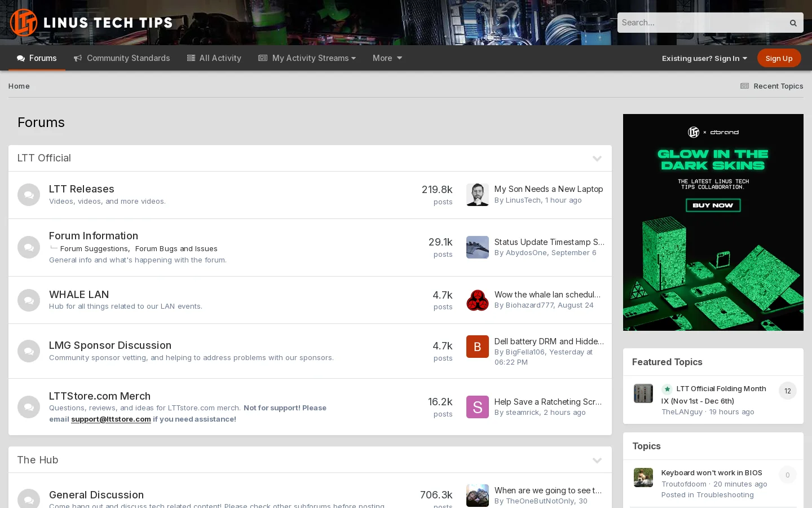Click the LTTStore.com Merch bubble icon

[x=29, y=407]
